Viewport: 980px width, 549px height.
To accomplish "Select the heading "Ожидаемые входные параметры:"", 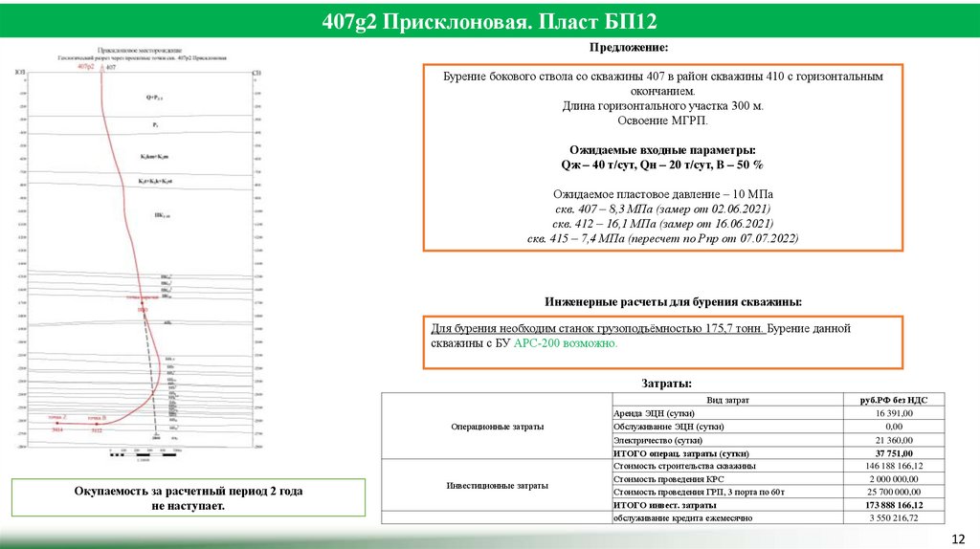I will tap(662, 150).
